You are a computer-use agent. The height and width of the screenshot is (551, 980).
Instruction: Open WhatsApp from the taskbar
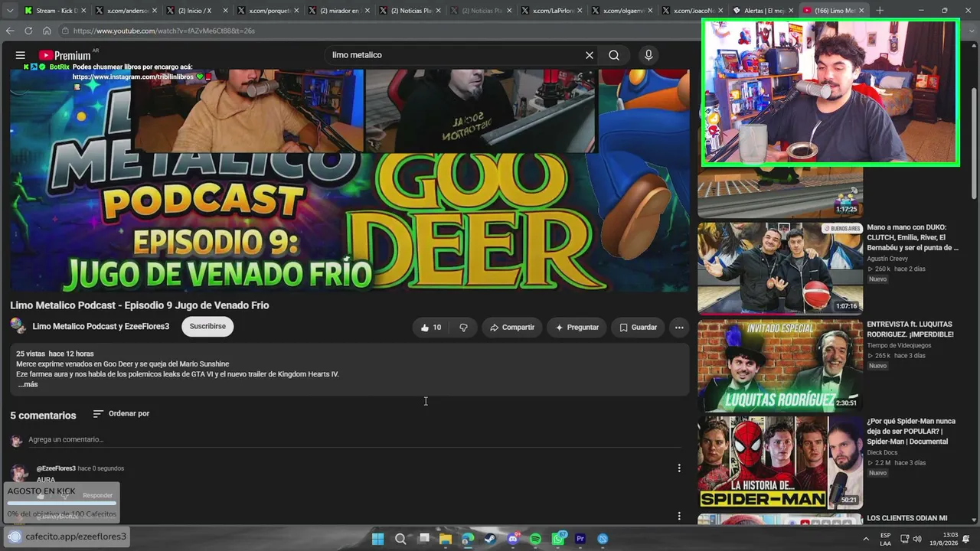558,539
